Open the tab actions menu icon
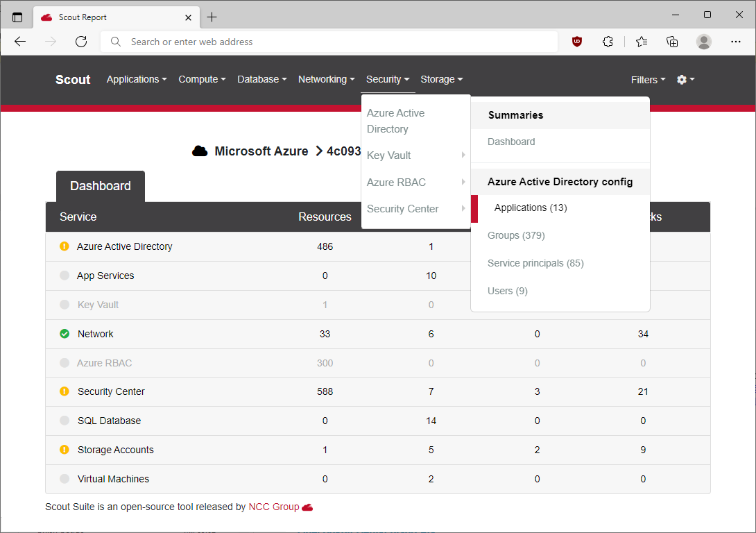 point(17,17)
